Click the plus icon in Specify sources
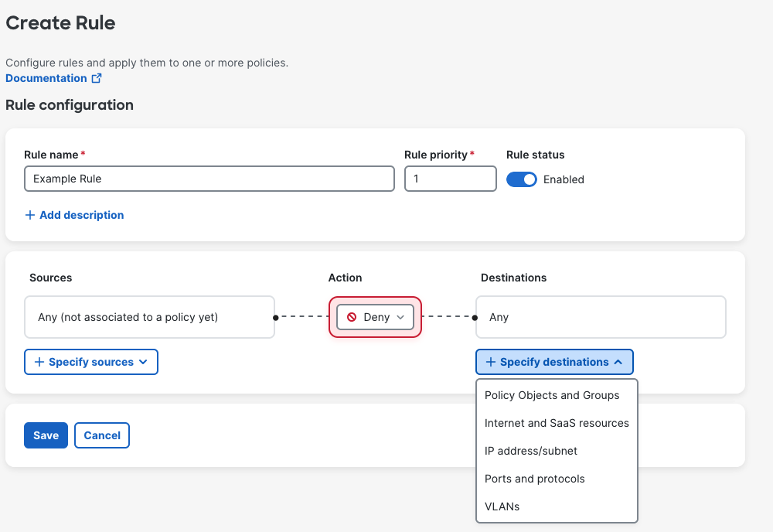773x532 pixels. pos(39,362)
